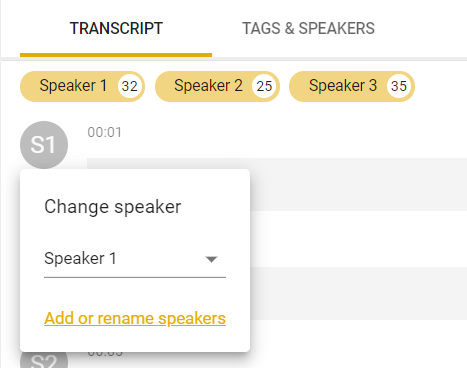Open the Speaker 1 select field

tap(135, 259)
